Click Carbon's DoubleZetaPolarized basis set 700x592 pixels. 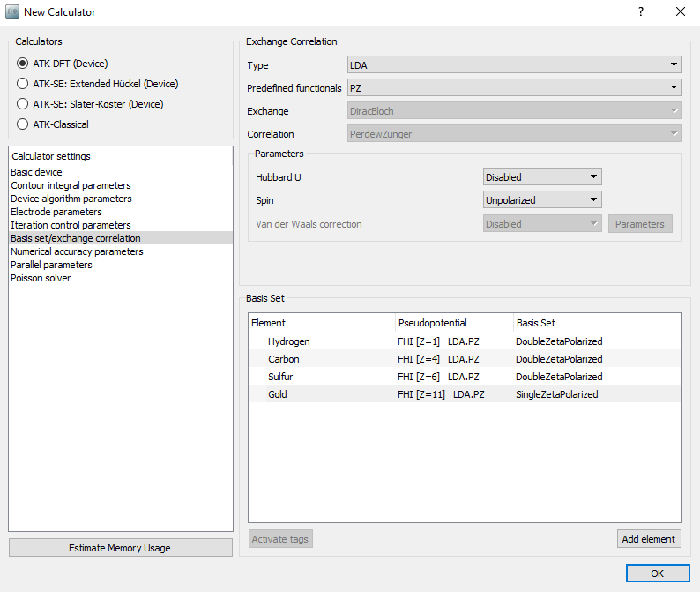(x=559, y=359)
